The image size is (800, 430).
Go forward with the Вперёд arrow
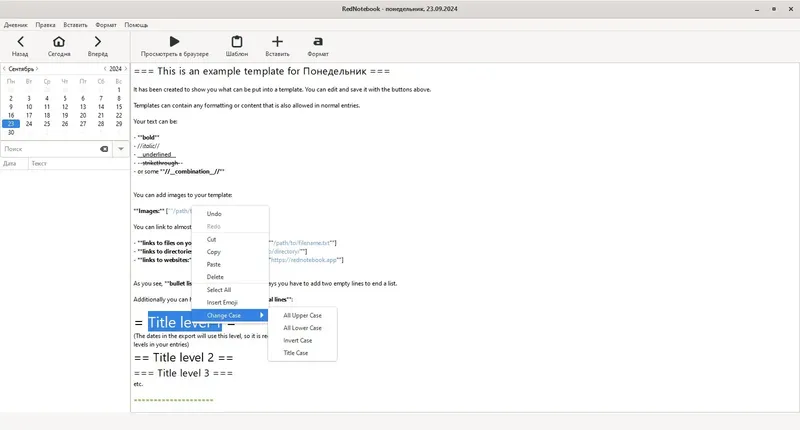97,46
